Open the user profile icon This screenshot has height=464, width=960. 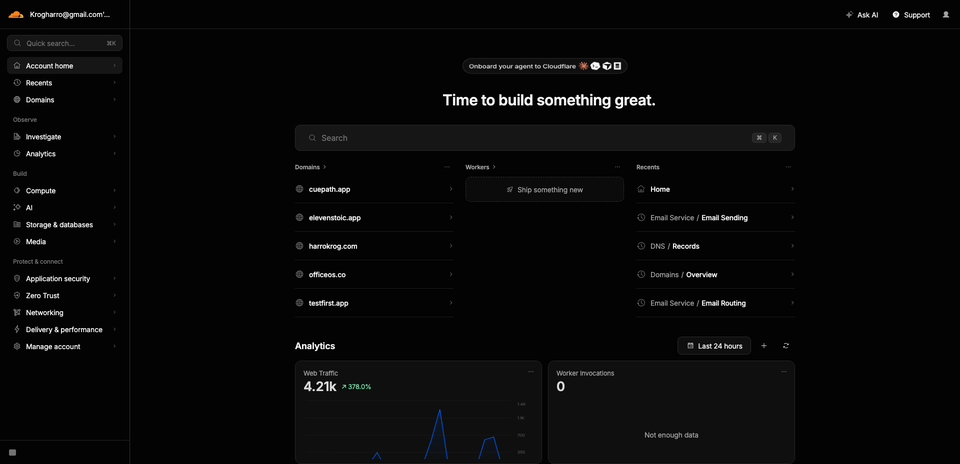click(x=946, y=15)
